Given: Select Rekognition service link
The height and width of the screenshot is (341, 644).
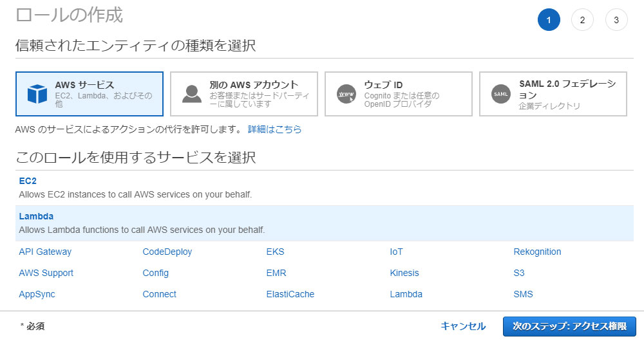Looking at the screenshot, I should [x=537, y=252].
